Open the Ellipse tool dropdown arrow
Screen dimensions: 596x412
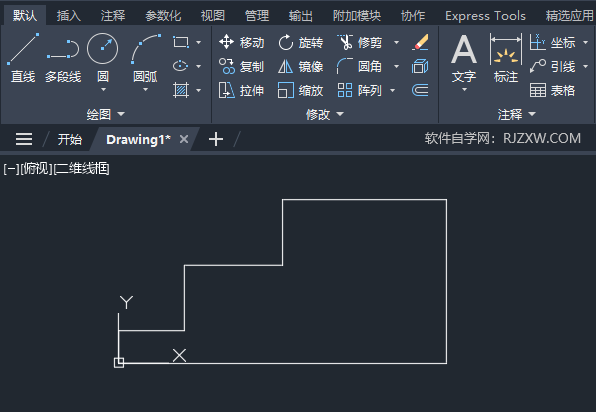(198, 67)
